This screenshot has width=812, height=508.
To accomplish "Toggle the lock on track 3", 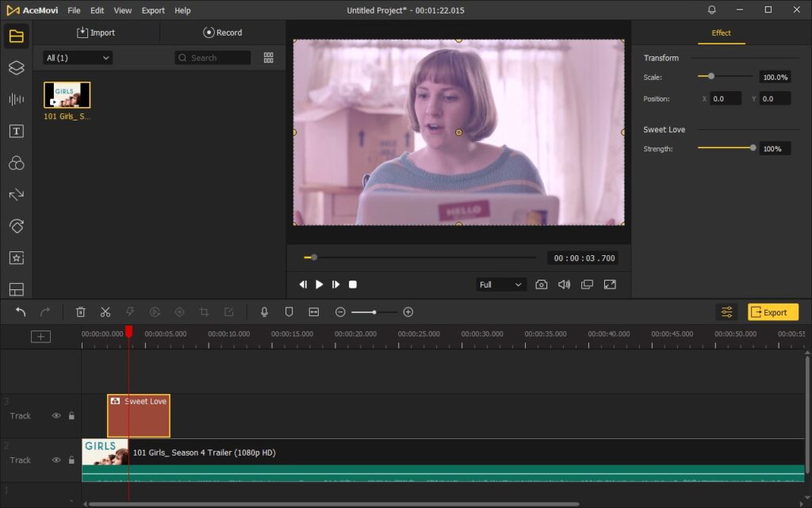I will click(x=71, y=416).
